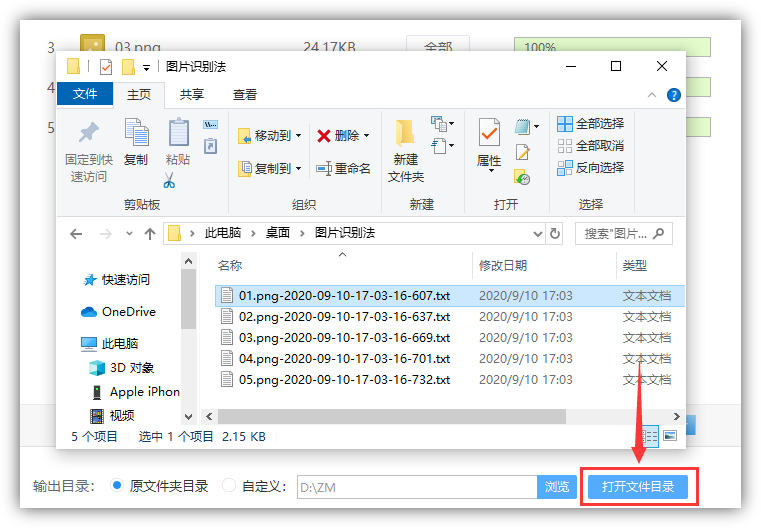Click the History icon in Open group

pyautogui.click(x=522, y=177)
